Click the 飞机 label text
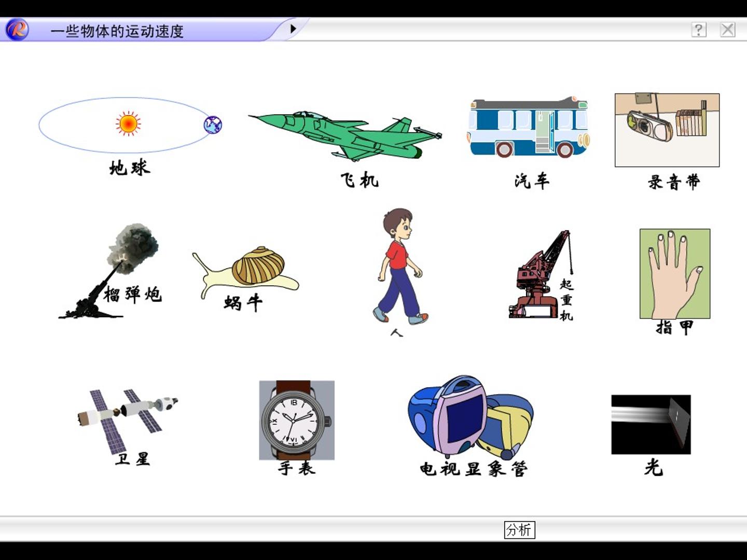 [359, 180]
